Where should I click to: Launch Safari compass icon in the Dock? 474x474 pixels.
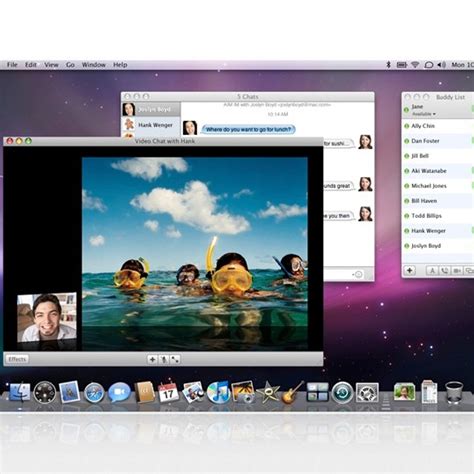[x=94, y=393]
